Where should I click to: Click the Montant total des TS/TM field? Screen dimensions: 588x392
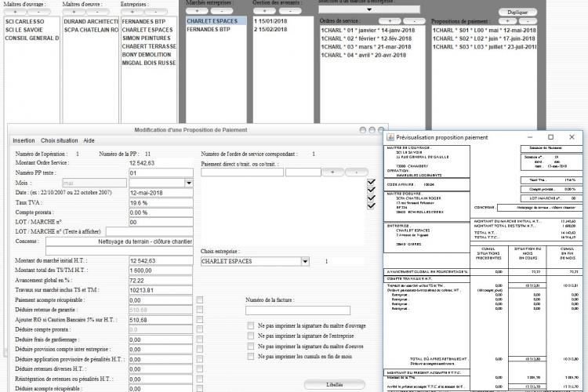coord(161,270)
